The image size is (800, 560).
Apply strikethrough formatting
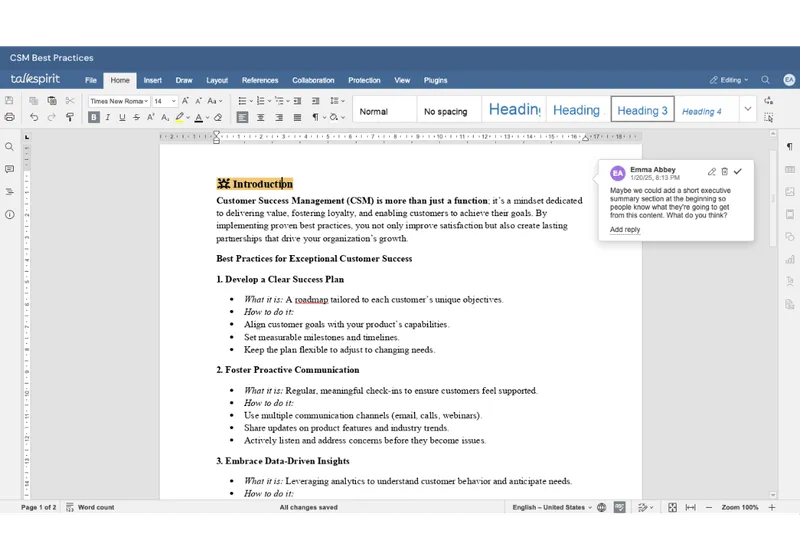tap(136, 117)
